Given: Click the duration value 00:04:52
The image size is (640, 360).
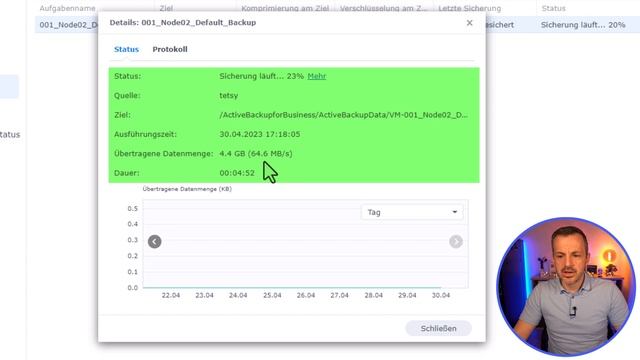Looking at the screenshot, I should (237, 173).
